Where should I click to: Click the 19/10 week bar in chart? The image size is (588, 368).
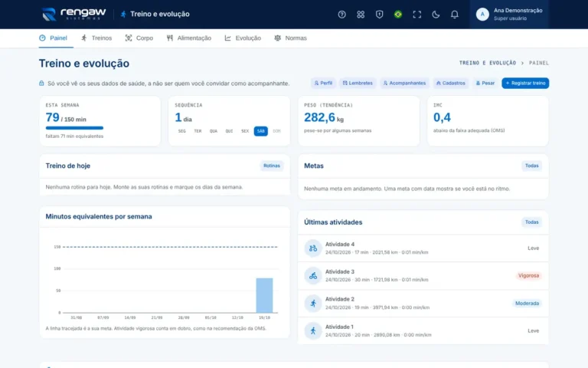(x=264, y=295)
